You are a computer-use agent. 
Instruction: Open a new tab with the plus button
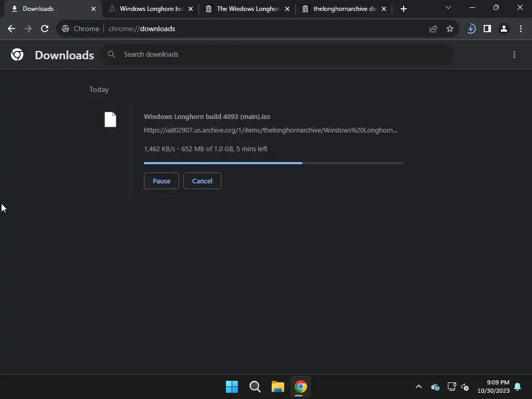pos(403,9)
